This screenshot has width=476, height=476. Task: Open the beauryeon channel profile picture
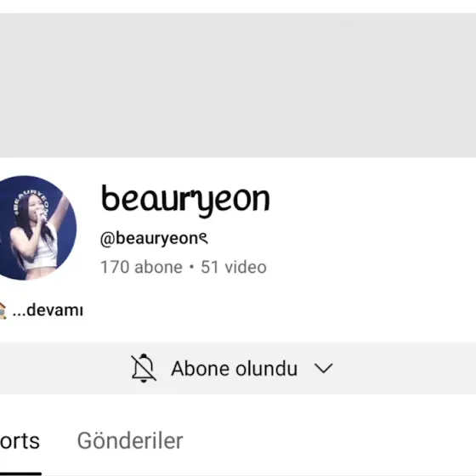pyautogui.click(x=37, y=228)
